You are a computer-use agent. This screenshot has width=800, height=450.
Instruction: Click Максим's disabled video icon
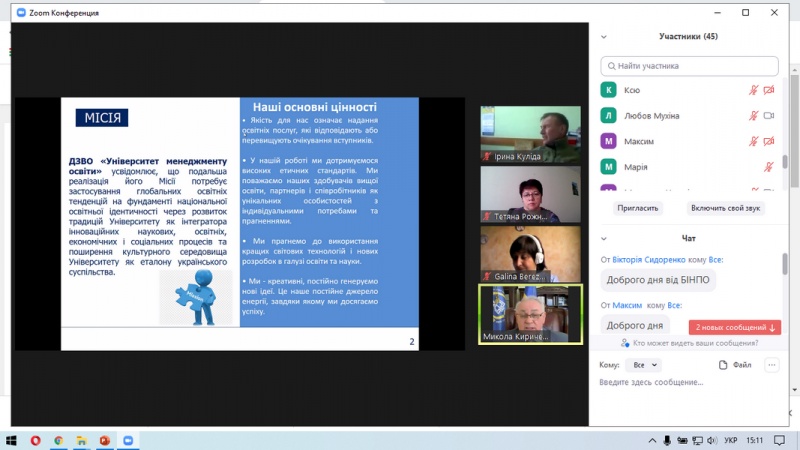[769, 141]
